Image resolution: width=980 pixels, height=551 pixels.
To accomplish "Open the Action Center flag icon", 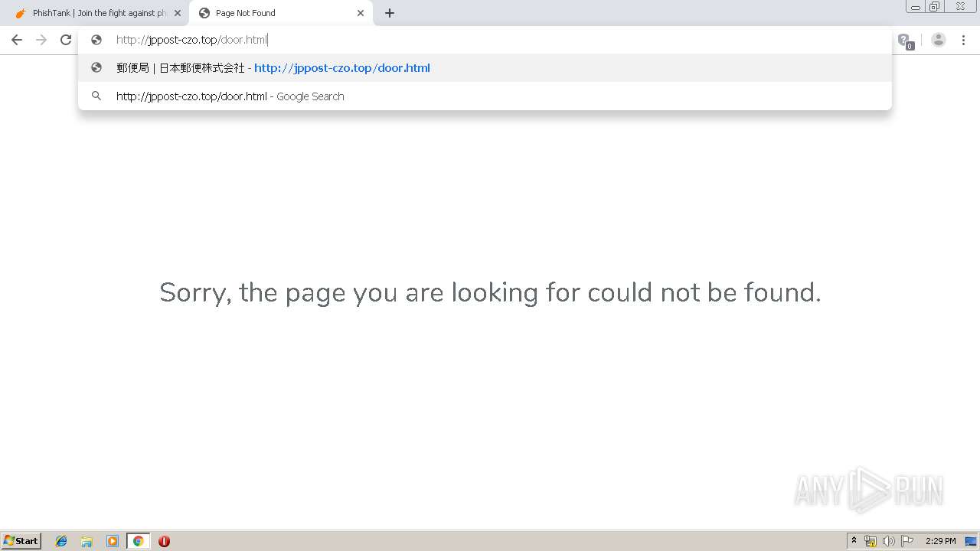I will click(907, 541).
